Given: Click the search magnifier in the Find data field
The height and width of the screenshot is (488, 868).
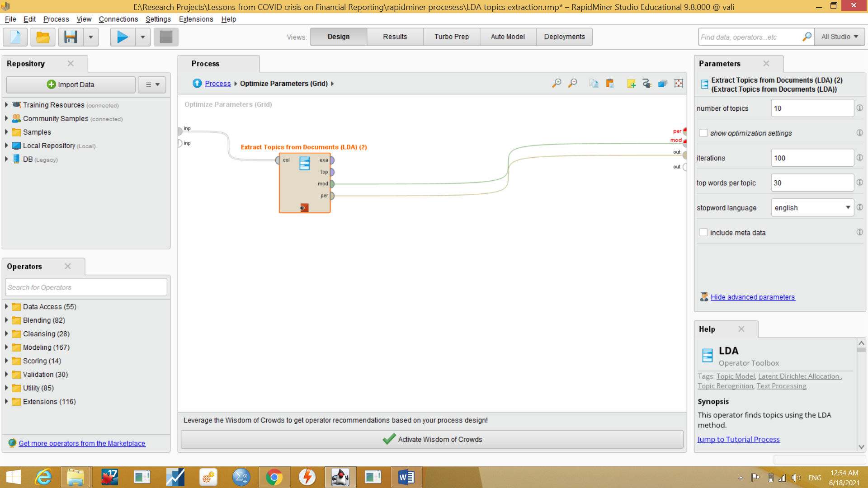Looking at the screenshot, I should click(807, 37).
